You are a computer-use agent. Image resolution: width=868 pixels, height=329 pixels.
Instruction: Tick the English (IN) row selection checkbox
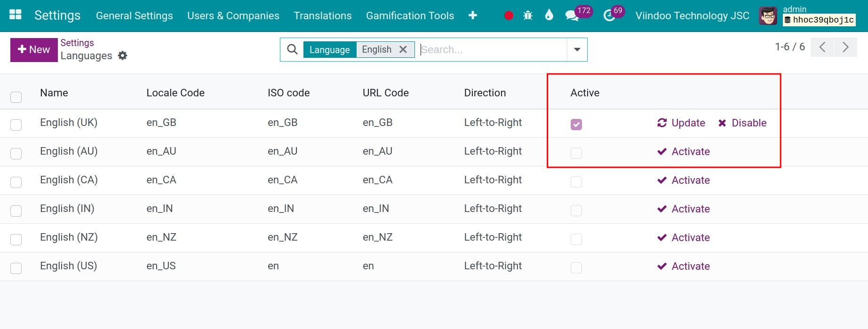tap(16, 211)
